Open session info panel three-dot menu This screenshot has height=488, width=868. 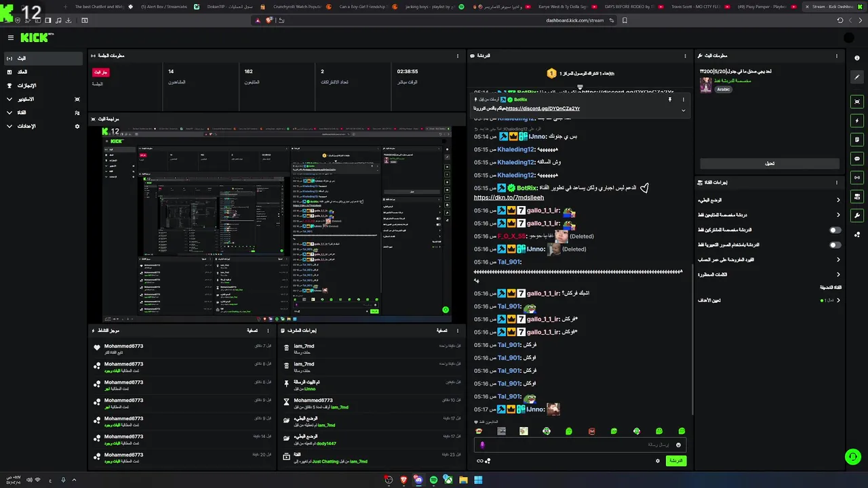coord(458,56)
